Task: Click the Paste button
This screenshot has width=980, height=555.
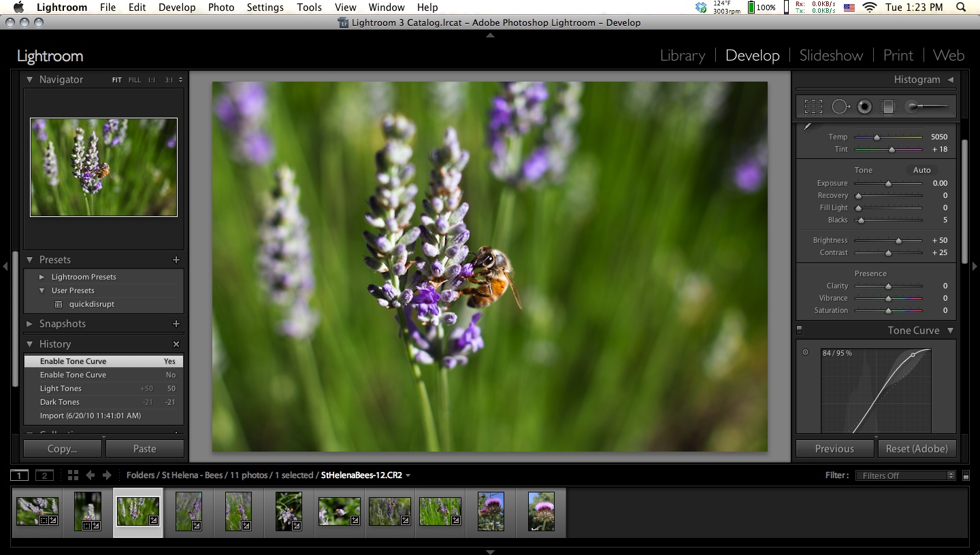Action: [x=145, y=449]
